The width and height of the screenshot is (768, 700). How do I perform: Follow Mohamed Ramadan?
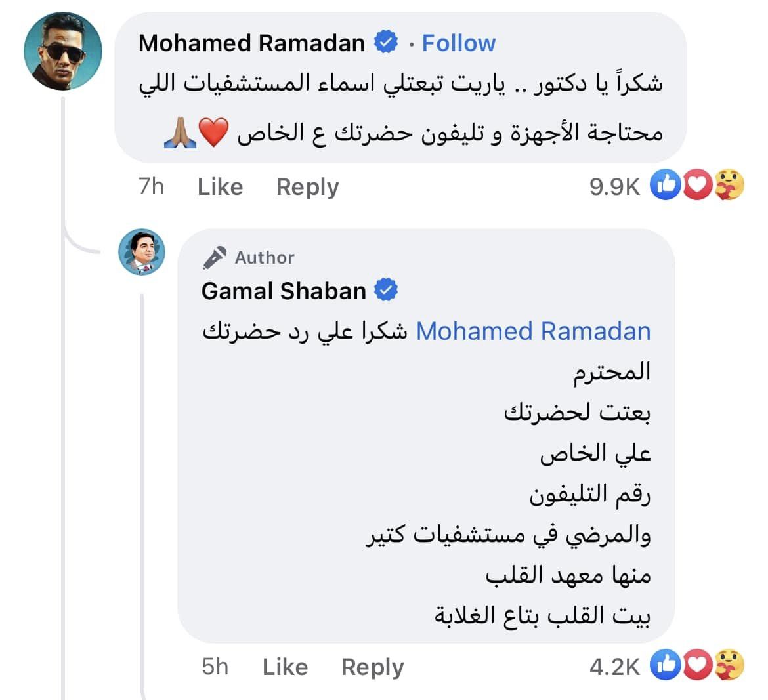(x=458, y=43)
